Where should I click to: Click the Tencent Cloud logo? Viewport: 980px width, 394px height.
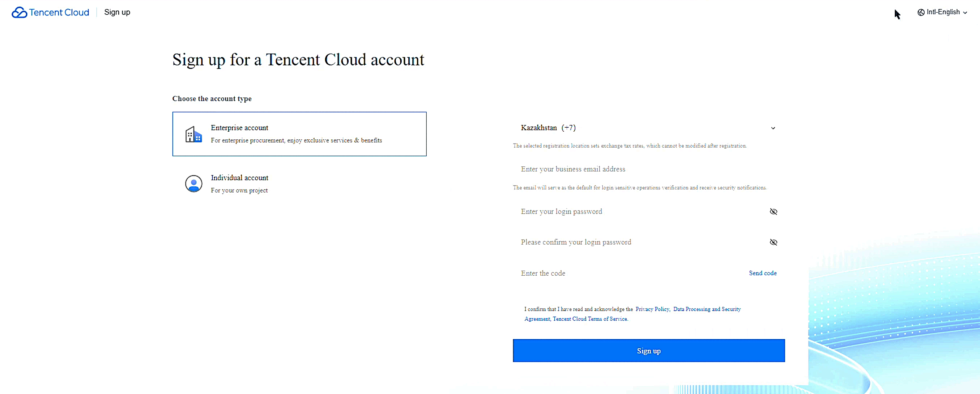(50, 12)
